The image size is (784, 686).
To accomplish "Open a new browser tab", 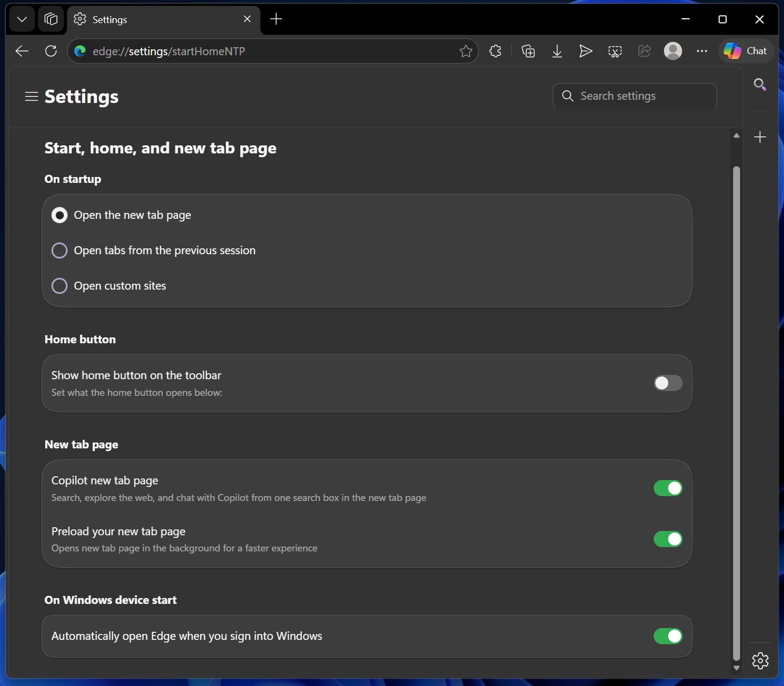I will click(276, 19).
